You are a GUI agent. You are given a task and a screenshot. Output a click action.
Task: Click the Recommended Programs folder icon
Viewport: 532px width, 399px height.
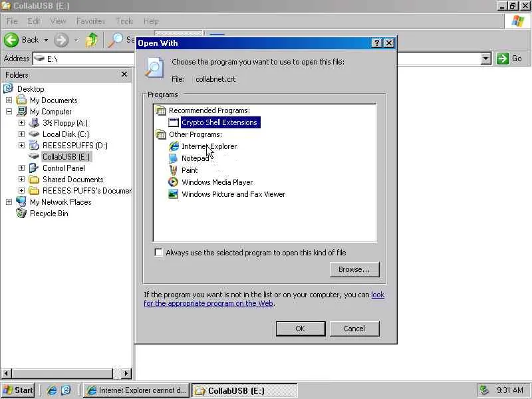point(161,110)
